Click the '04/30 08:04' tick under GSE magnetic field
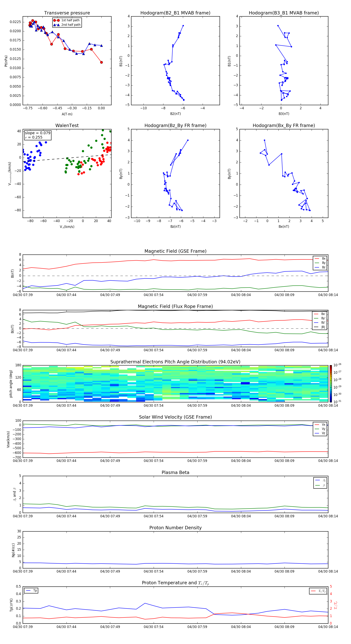The image size is (351, 644). (x=241, y=295)
